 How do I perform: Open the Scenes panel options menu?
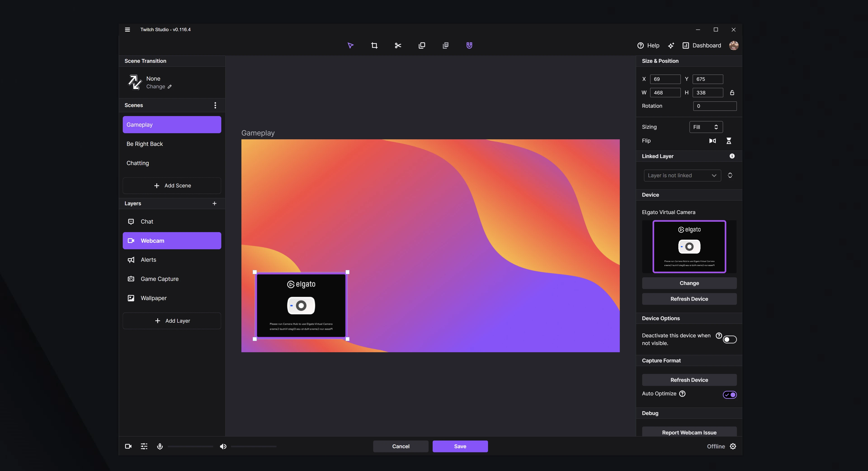215,105
